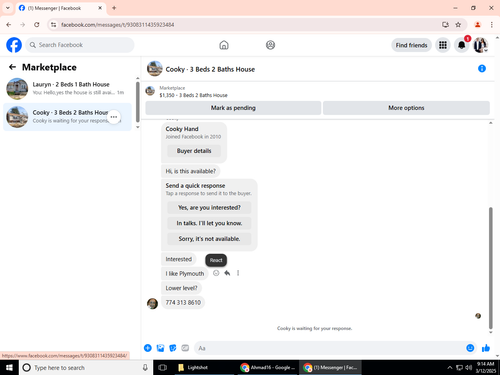Viewport: 500px width, 375px height.
Task: Bookmark this page with the star icon
Action: pos(458,25)
